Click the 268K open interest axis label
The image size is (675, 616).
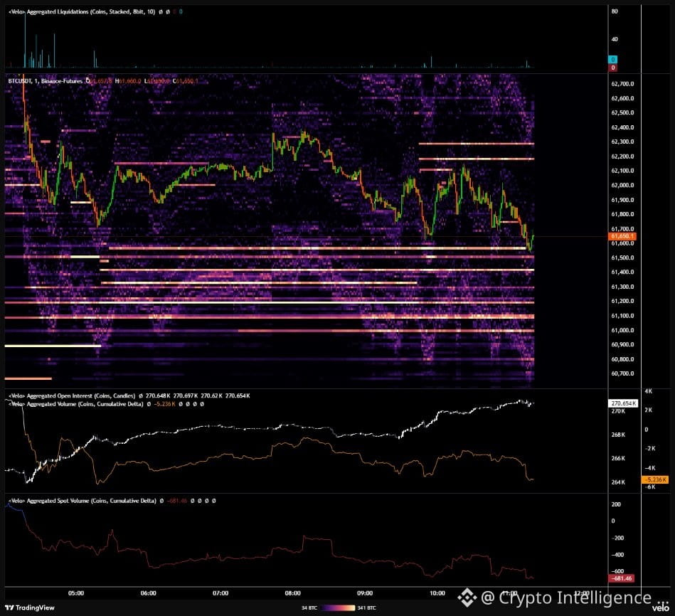[x=618, y=435]
